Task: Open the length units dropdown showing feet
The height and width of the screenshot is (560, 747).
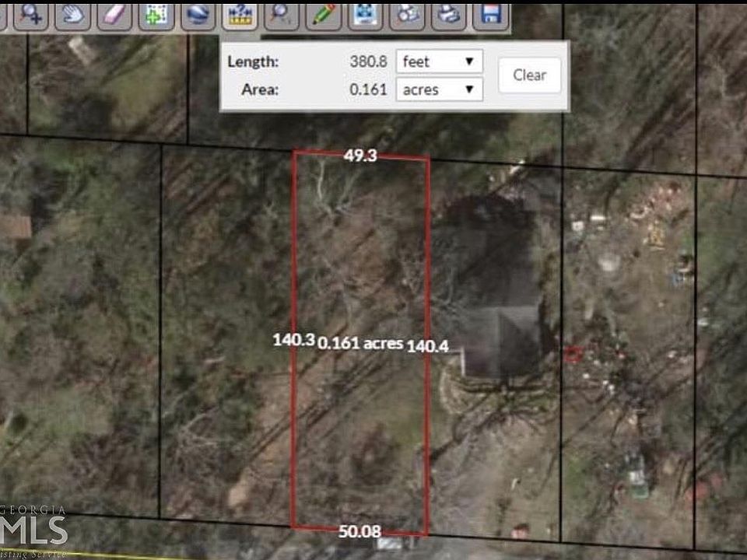Action: click(439, 61)
